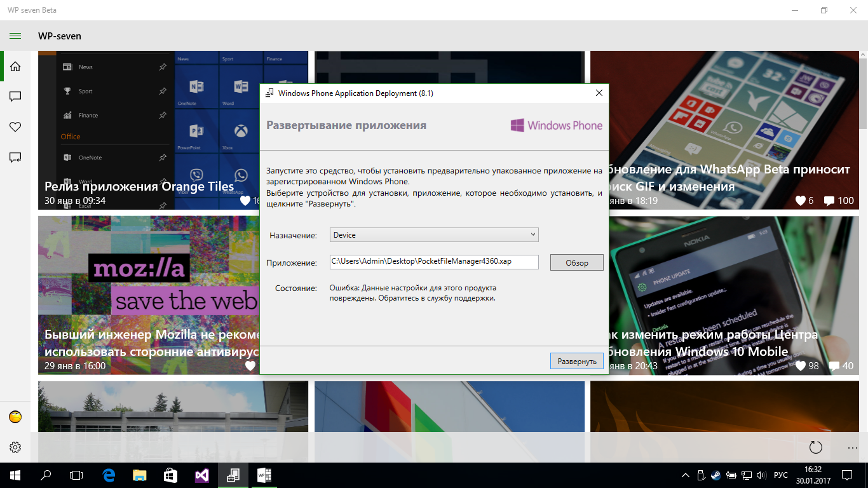Open the replies icon in sidebar
This screenshot has width=868, height=488.
[15, 158]
